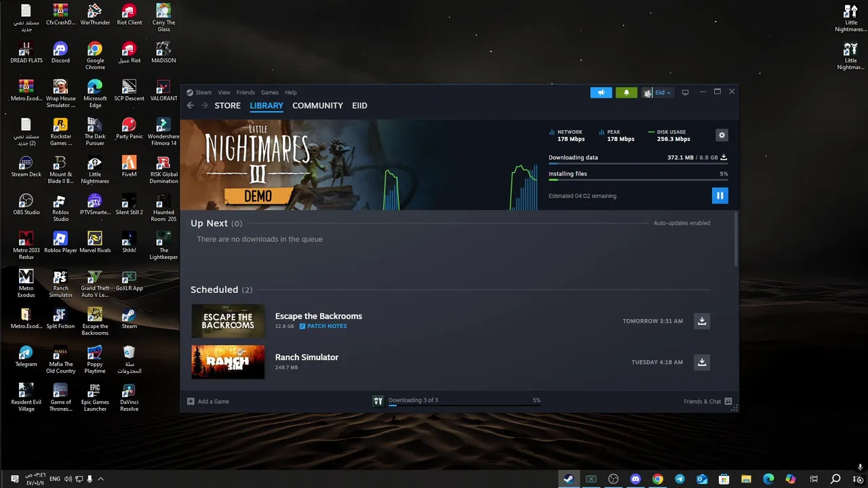Click the Estimated 04:02 remaining text
This screenshot has width=868, height=488.
[x=583, y=196]
